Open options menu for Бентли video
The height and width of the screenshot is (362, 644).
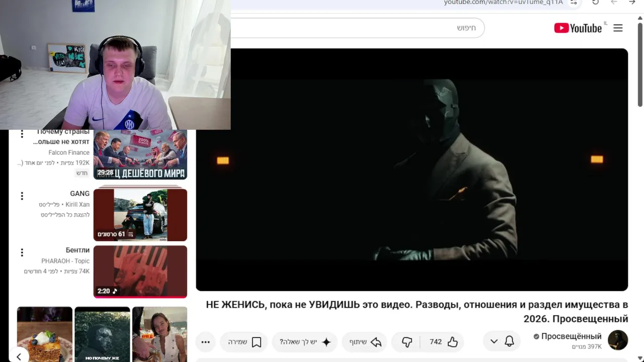[22, 252]
